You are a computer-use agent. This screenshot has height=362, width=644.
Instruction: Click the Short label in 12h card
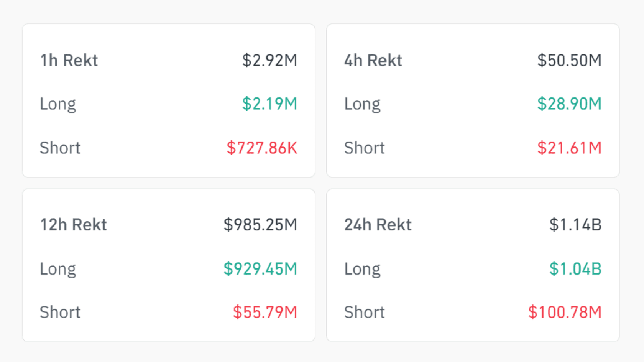coord(60,312)
